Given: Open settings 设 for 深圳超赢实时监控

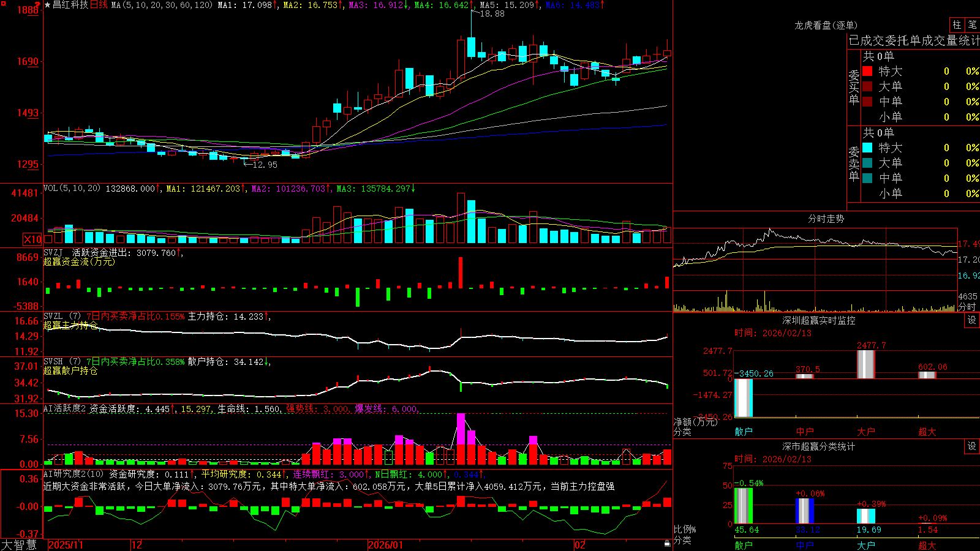Looking at the screenshot, I should coord(972,320).
